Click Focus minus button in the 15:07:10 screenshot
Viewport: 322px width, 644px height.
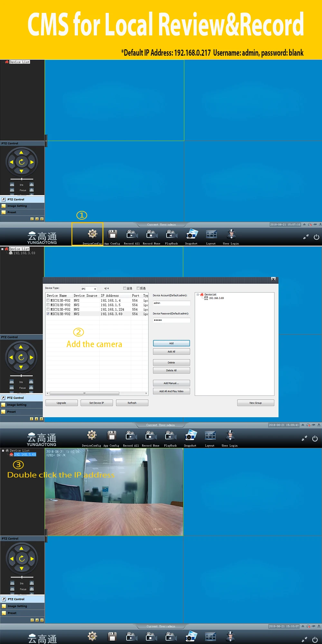[x=12, y=190]
